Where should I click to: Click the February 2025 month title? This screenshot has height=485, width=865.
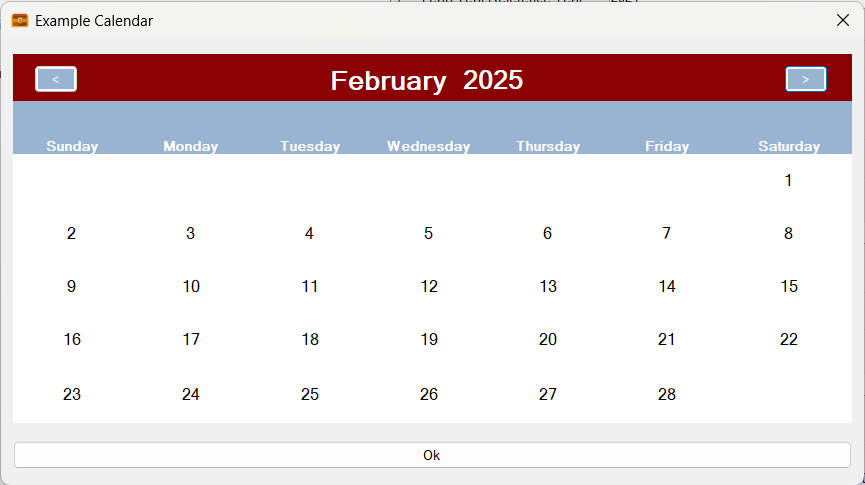(x=427, y=81)
